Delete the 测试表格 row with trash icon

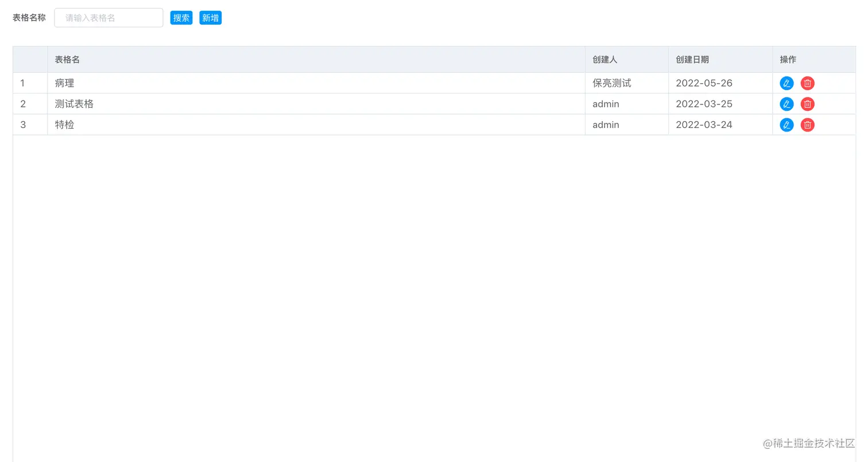[807, 104]
